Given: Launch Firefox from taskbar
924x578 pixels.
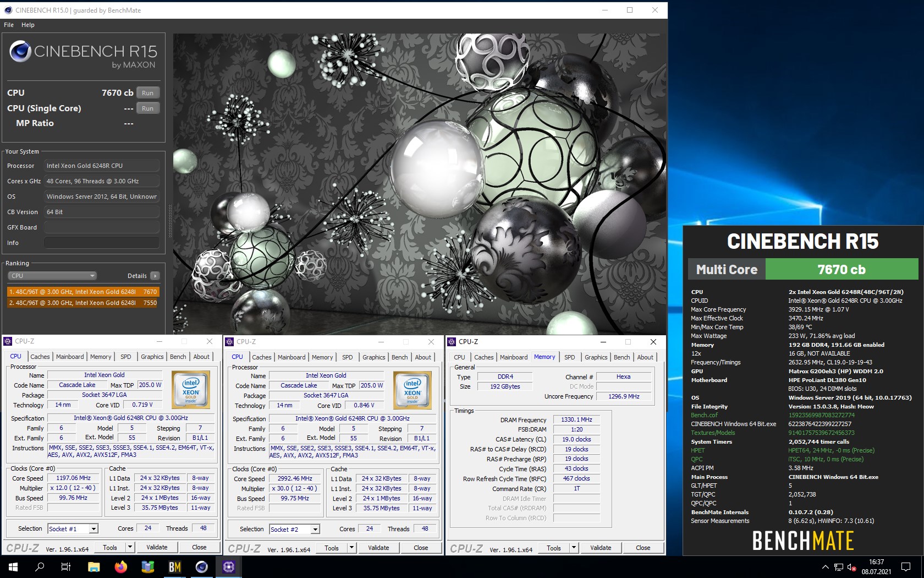Looking at the screenshot, I should 120,566.
